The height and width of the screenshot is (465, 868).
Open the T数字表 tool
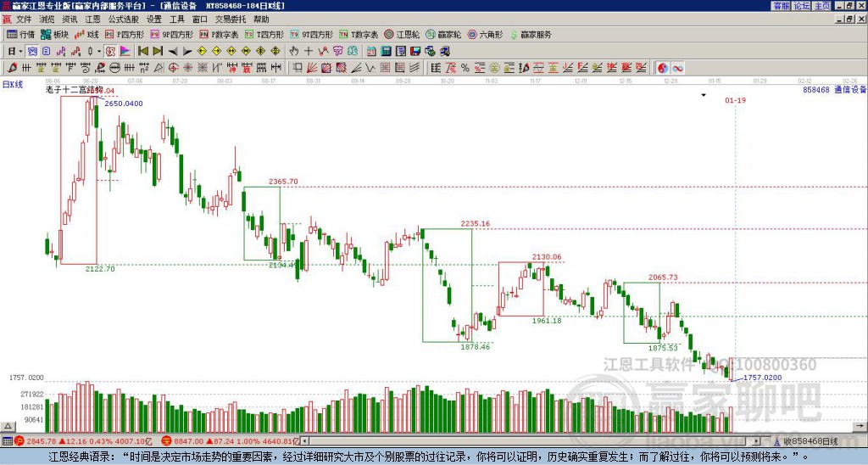(x=359, y=35)
